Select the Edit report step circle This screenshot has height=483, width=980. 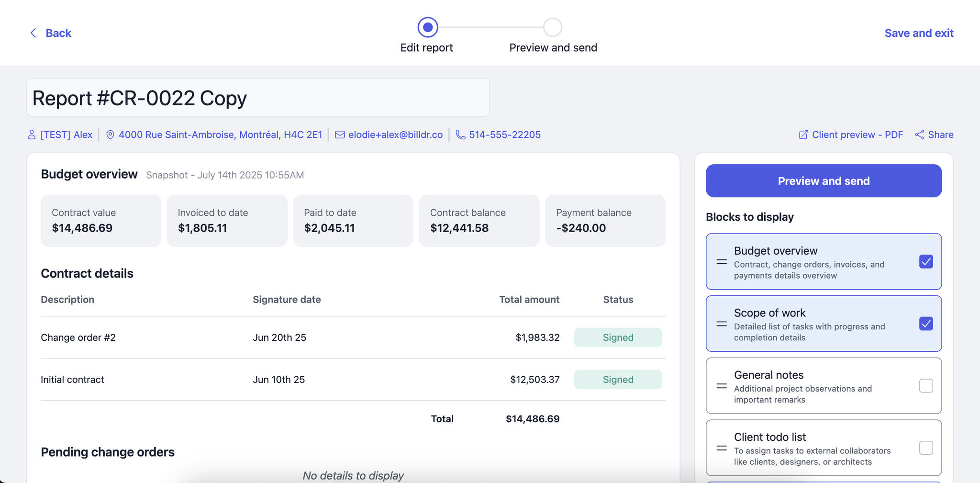coord(428,27)
